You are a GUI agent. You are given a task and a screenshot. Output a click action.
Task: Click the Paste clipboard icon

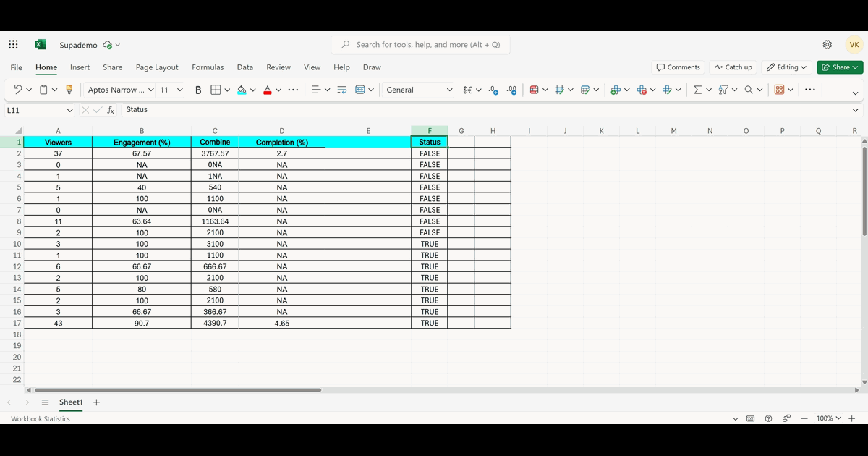pyautogui.click(x=43, y=90)
